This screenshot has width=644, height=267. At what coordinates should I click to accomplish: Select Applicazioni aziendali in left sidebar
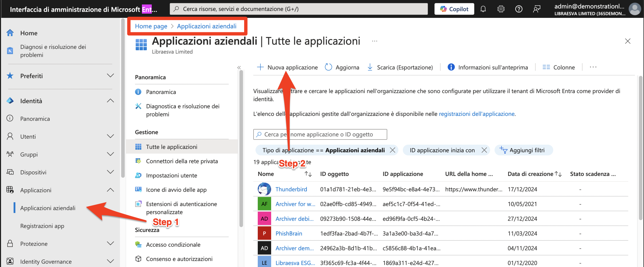tap(48, 208)
